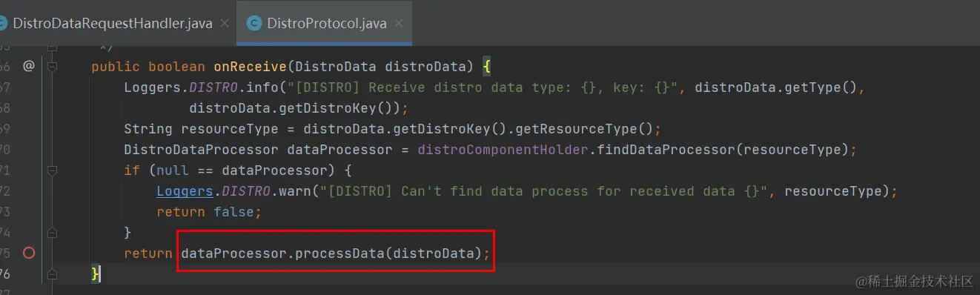Screen dimensions: 980x295
Task: Click the underlined Loggers in the warn line
Action: click(x=185, y=191)
